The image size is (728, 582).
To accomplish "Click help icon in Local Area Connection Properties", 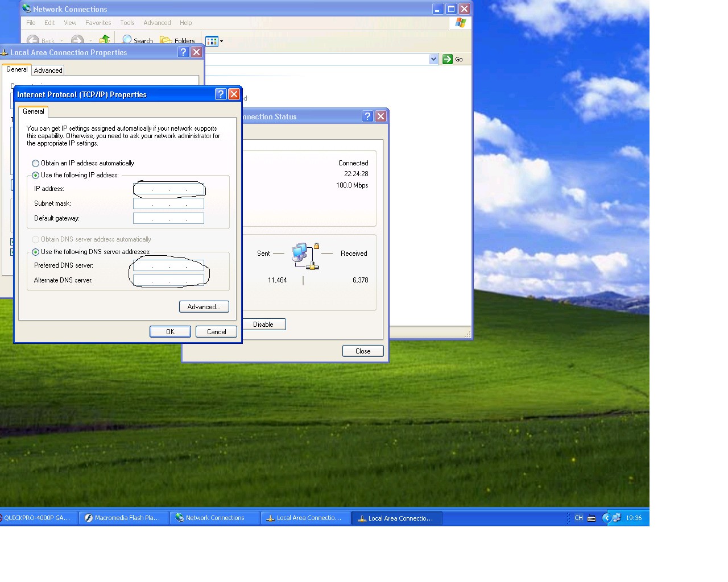I will click(x=183, y=52).
